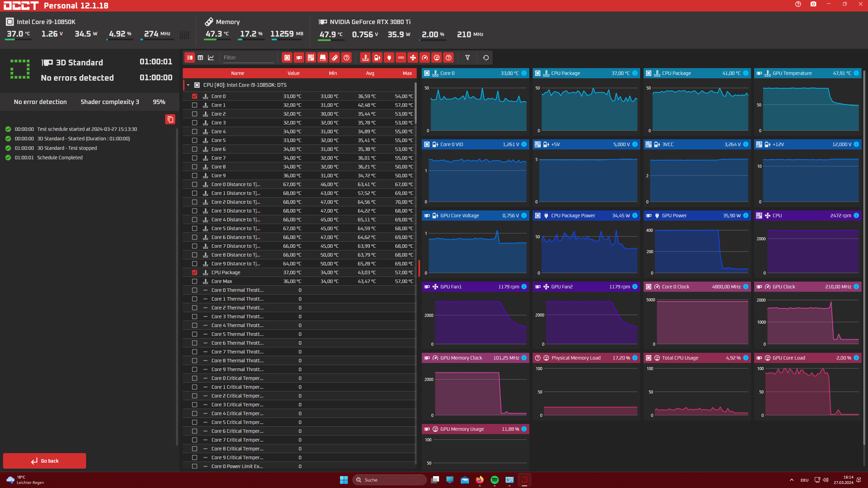Open Firefox from the taskbar
Image resolution: width=868 pixels, height=488 pixels.
pyautogui.click(x=479, y=480)
